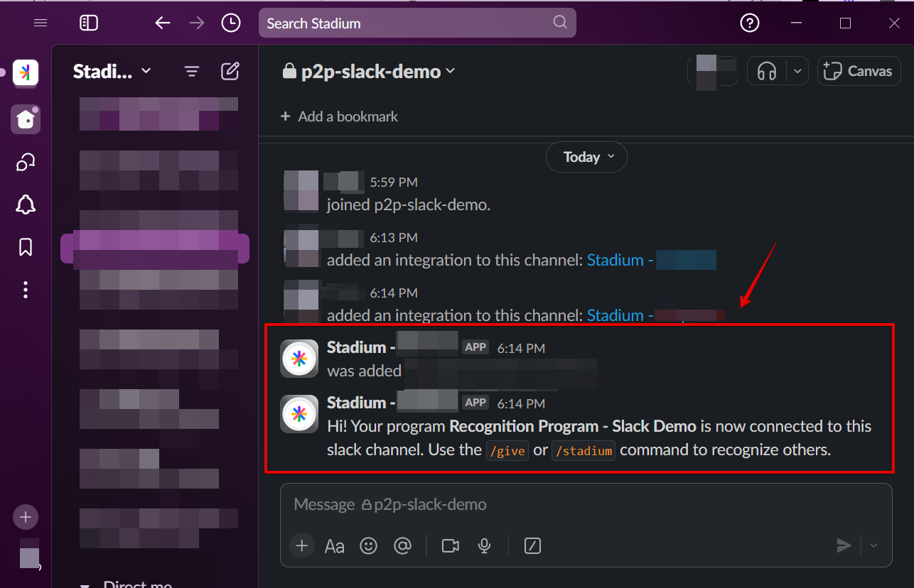Open the first Stadium integration link
This screenshot has height=588, width=914.
pyautogui.click(x=651, y=261)
